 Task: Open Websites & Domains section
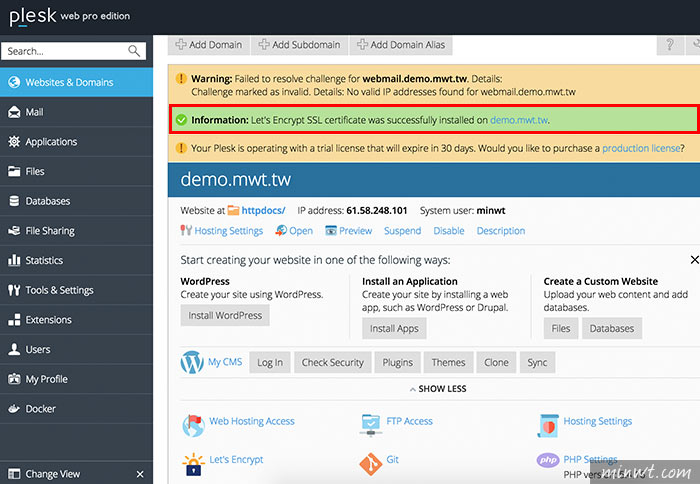76,82
